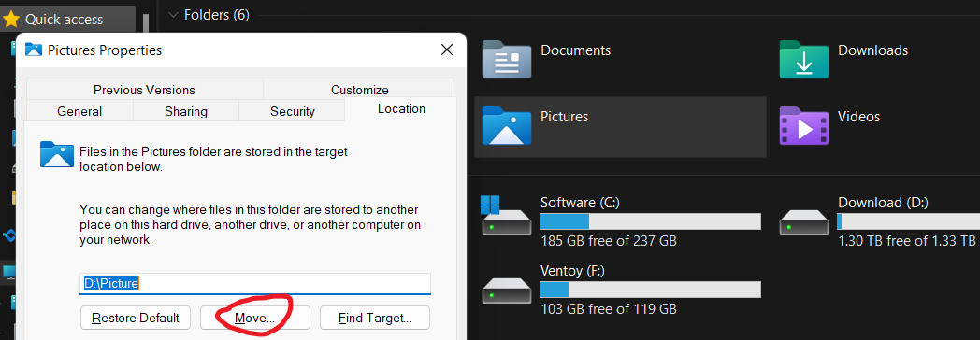The image size is (980, 340).
Task: Open the Downloads folder icon
Action: [x=804, y=59]
